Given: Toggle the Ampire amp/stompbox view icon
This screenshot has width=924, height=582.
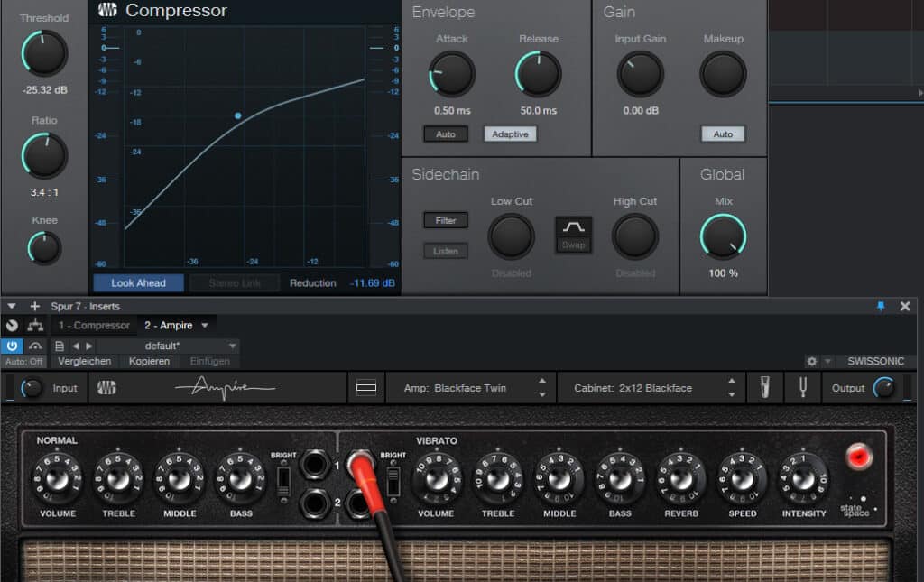Looking at the screenshot, I should [x=366, y=388].
